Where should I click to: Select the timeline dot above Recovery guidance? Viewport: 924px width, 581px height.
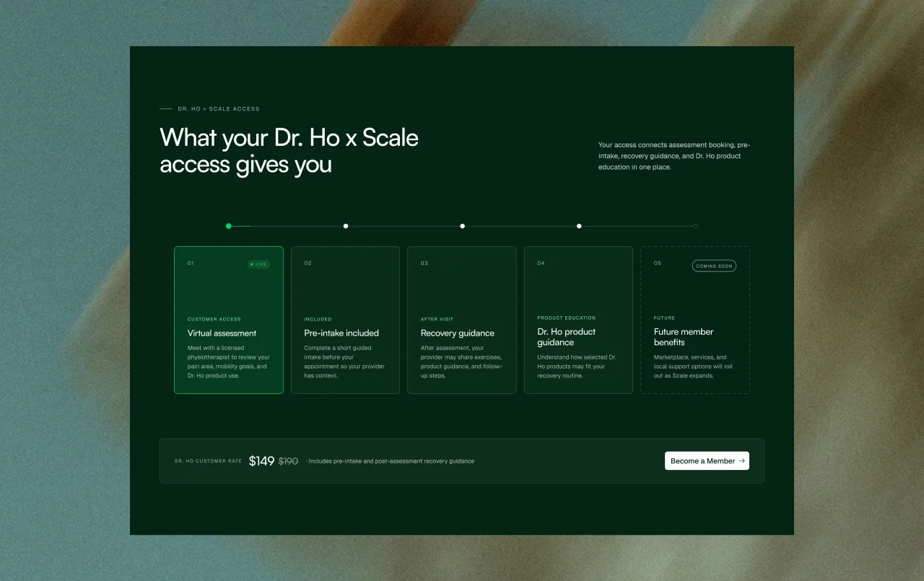coord(463,226)
